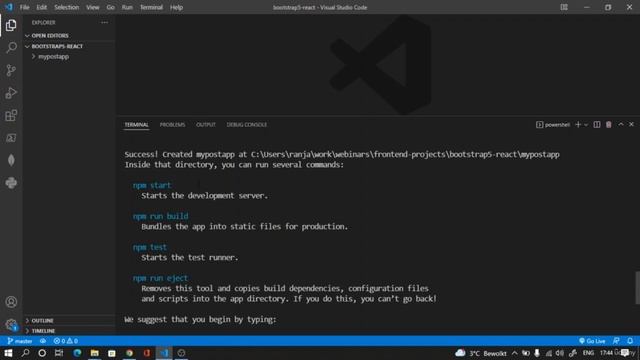Open Task View on taskbar
Viewport: 640px width, 360px height.
pos(59,353)
